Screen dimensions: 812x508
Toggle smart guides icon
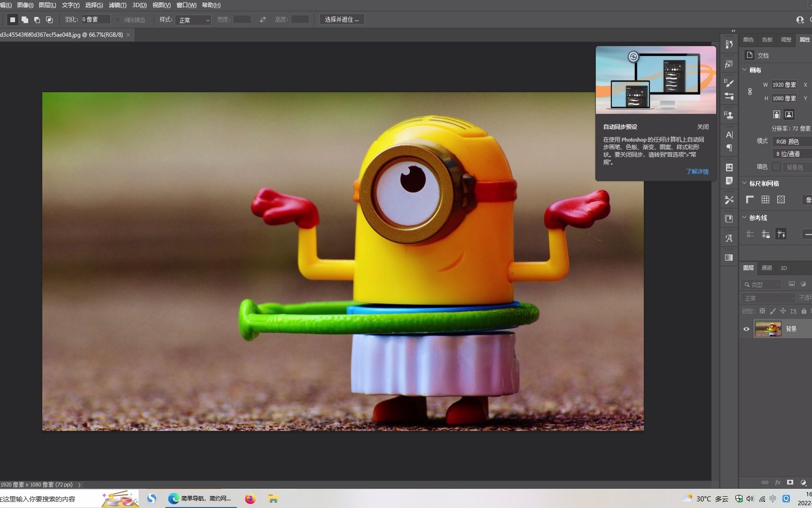781,234
